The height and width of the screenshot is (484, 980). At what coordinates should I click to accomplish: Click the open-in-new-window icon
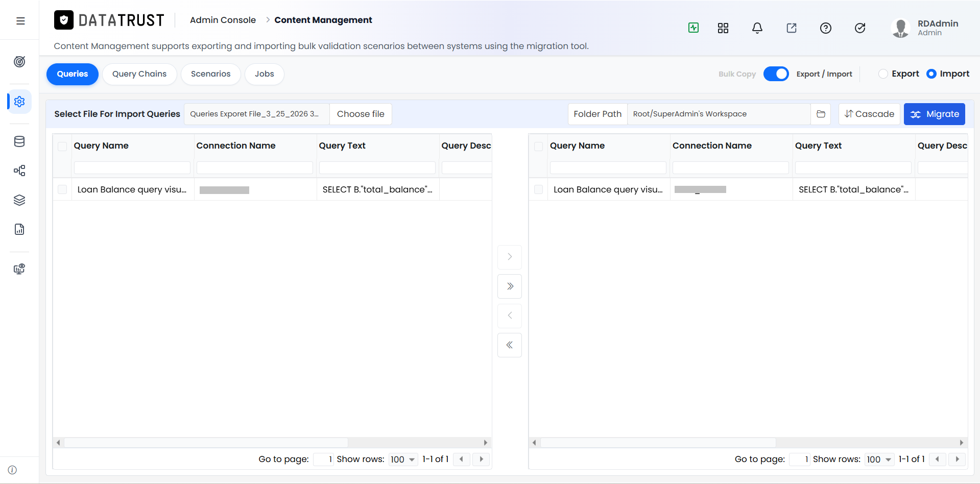click(792, 28)
